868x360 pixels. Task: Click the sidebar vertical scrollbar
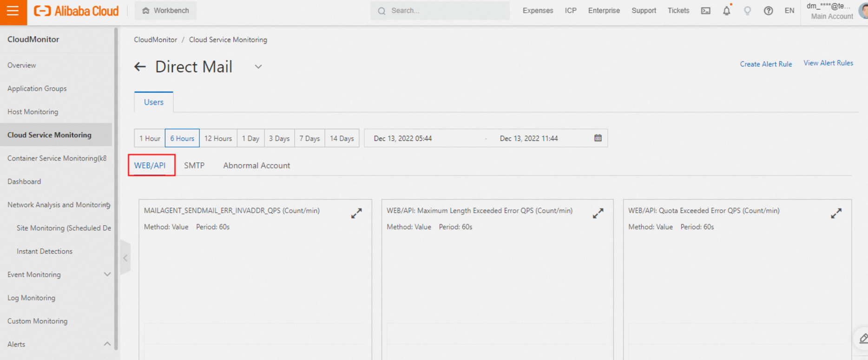pyautogui.click(x=116, y=188)
